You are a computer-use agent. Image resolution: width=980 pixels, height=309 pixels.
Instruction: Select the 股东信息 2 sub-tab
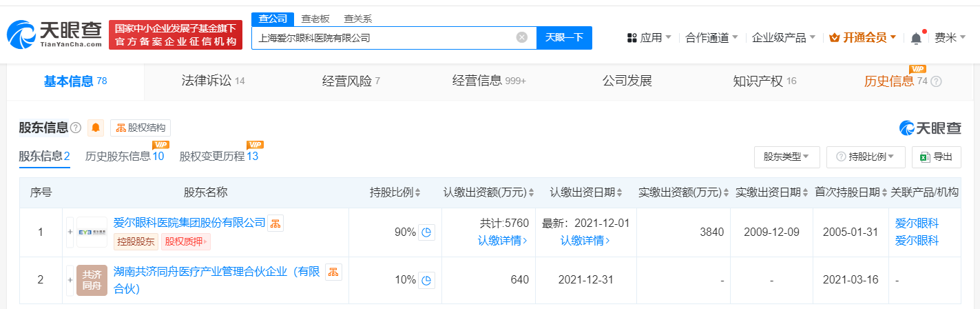tap(45, 156)
